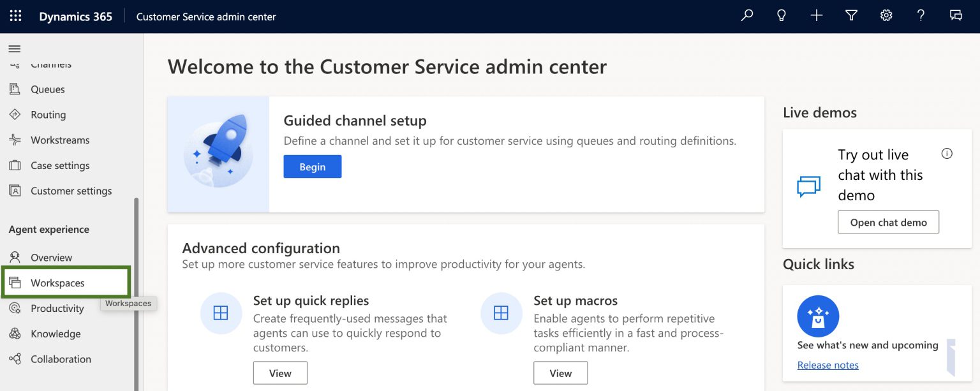
Task: Click the Begin button
Action: pos(312,166)
